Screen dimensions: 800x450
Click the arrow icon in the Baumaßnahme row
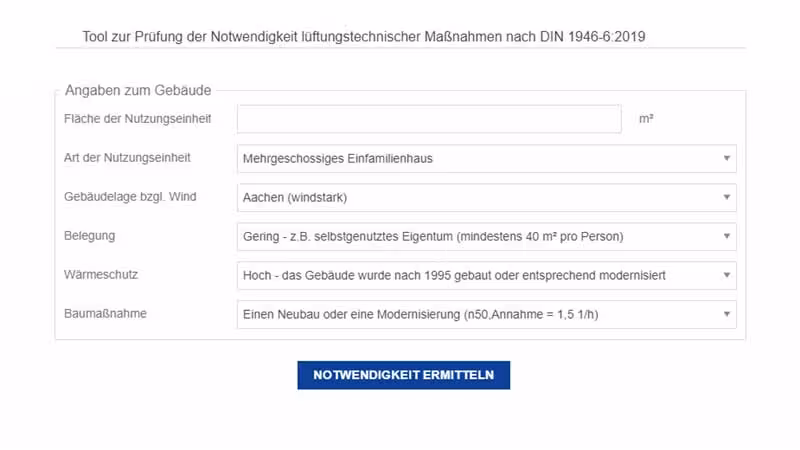point(727,314)
